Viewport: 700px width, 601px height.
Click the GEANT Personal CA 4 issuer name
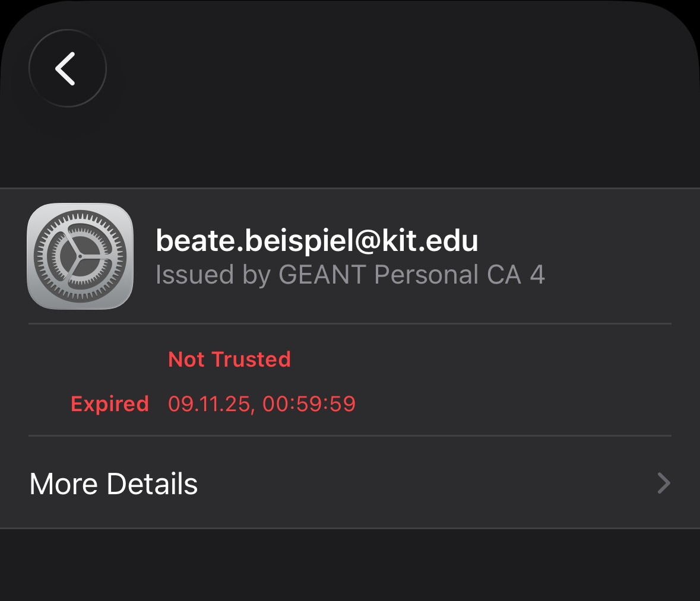pyautogui.click(x=411, y=275)
